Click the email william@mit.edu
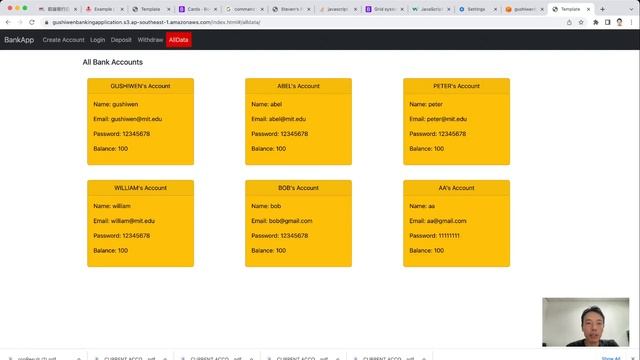640x360 pixels. tap(133, 221)
